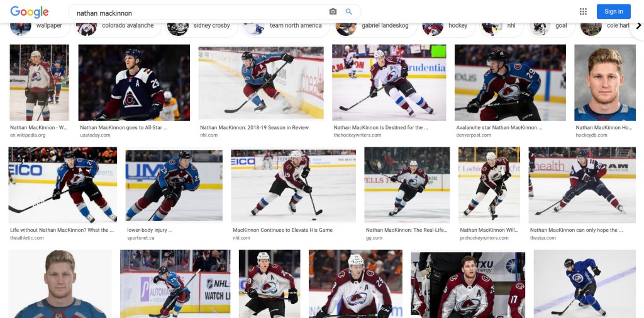Image resolution: width=644 pixels, height=318 pixels.
Task: Choose the gabriel landeskog chip
Action: 375,26
